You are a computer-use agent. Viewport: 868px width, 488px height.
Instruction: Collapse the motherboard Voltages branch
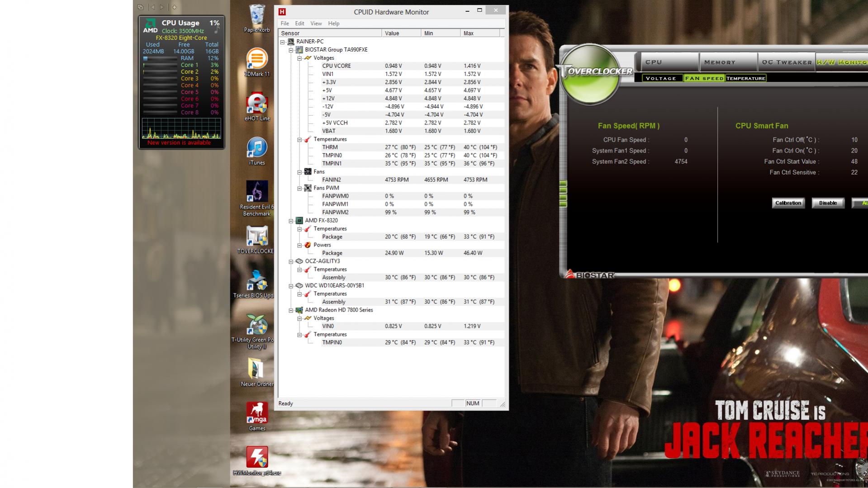(x=299, y=58)
